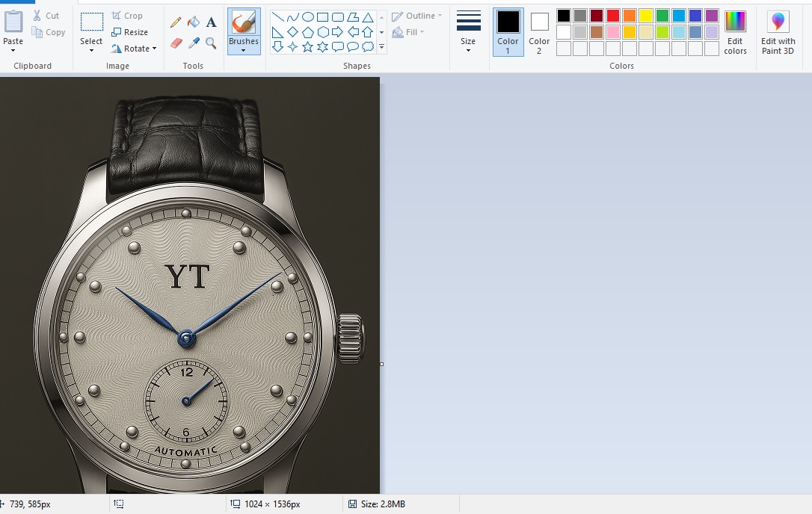The image size is (812, 514).
Task: Expand the Select tool options
Action: pos(91,51)
